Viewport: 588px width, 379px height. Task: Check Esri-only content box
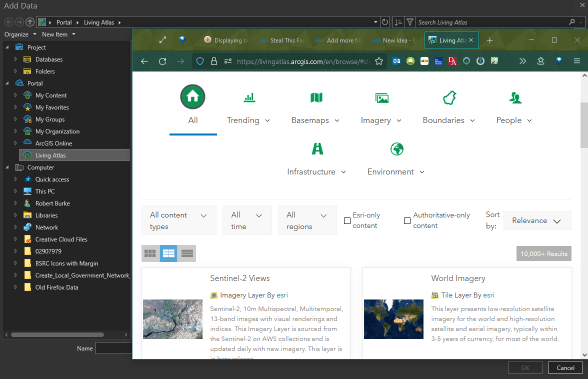click(347, 221)
